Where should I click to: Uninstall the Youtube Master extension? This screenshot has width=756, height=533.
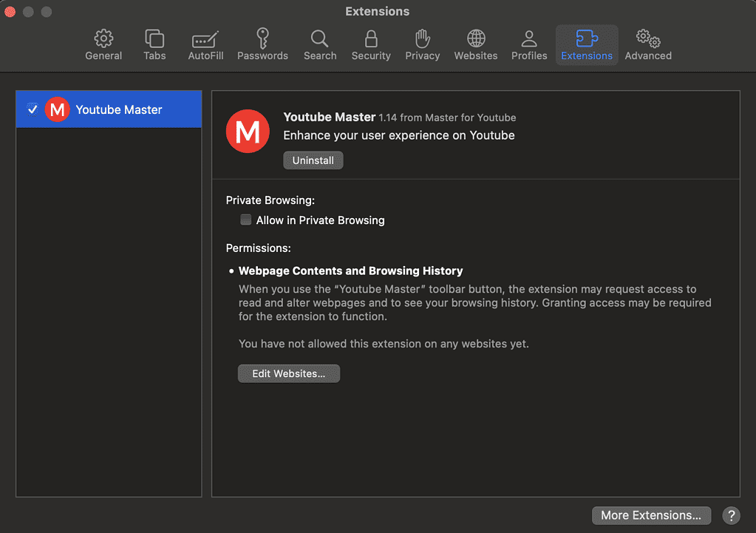(313, 160)
